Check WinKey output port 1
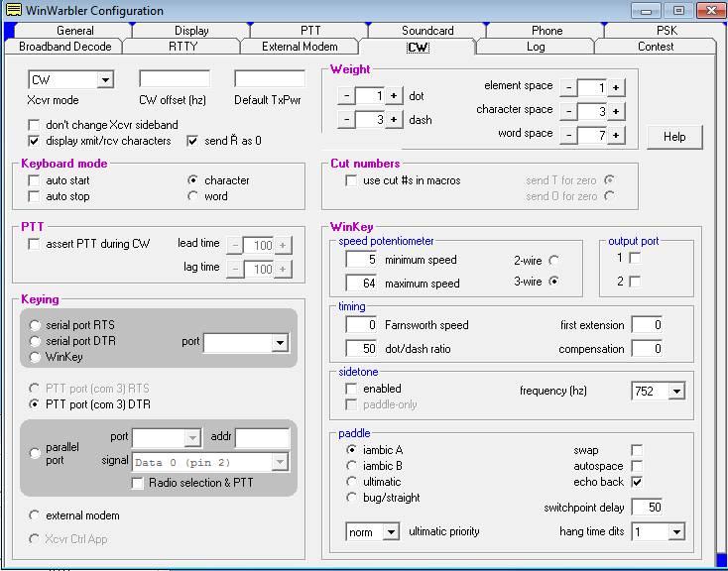This screenshot has width=728, height=571. coord(635,258)
